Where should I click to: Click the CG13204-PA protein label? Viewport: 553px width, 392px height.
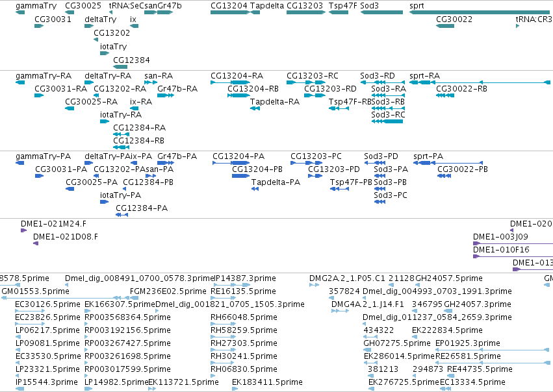click(x=238, y=156)
